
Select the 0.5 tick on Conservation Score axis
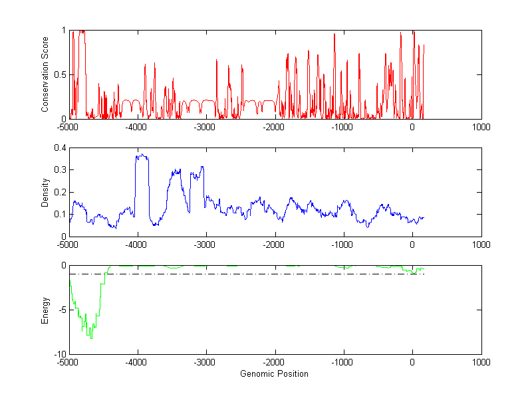pos(61,74)
